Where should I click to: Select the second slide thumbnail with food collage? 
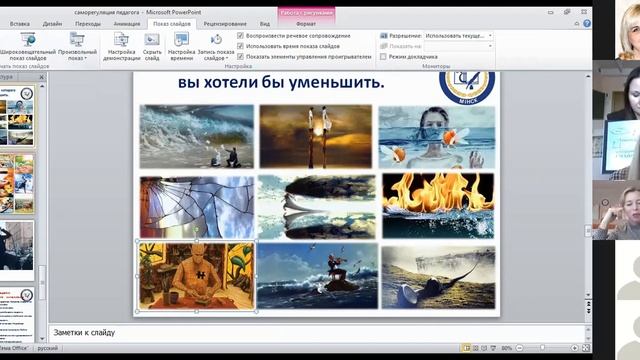17,184
